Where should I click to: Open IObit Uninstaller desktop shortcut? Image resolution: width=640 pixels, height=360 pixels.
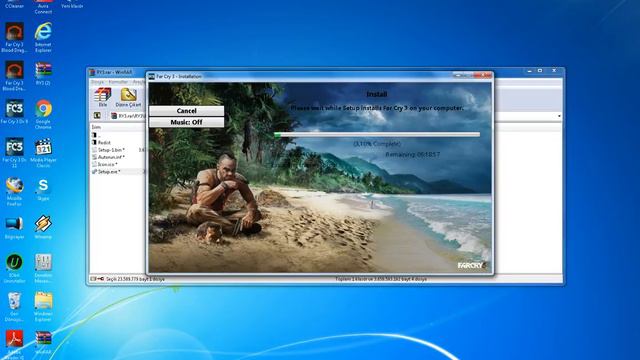point(14,268)
